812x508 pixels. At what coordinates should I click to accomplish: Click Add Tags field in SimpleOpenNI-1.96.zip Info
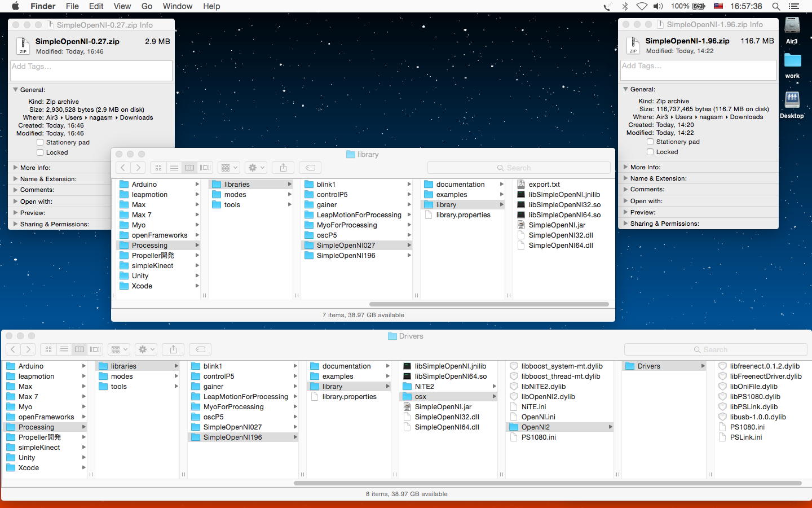[698, 70]
